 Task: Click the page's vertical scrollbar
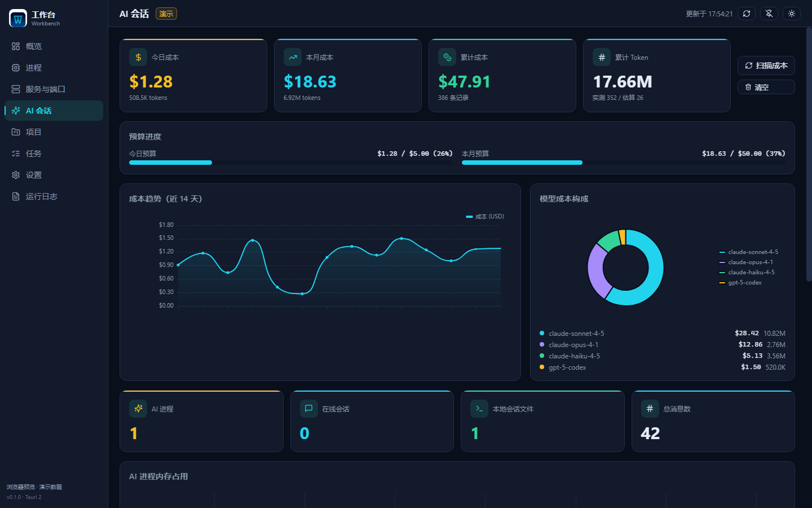(x=809, y=155)
